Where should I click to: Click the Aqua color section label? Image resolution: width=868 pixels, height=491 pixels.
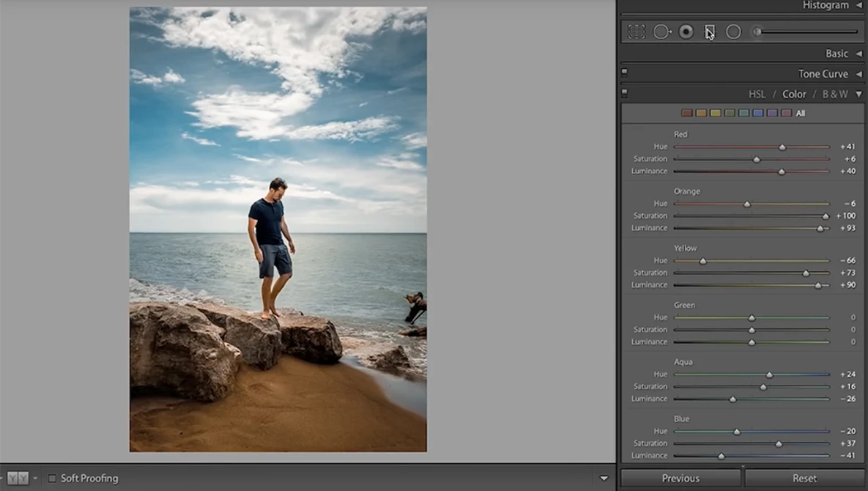(683, 362)
